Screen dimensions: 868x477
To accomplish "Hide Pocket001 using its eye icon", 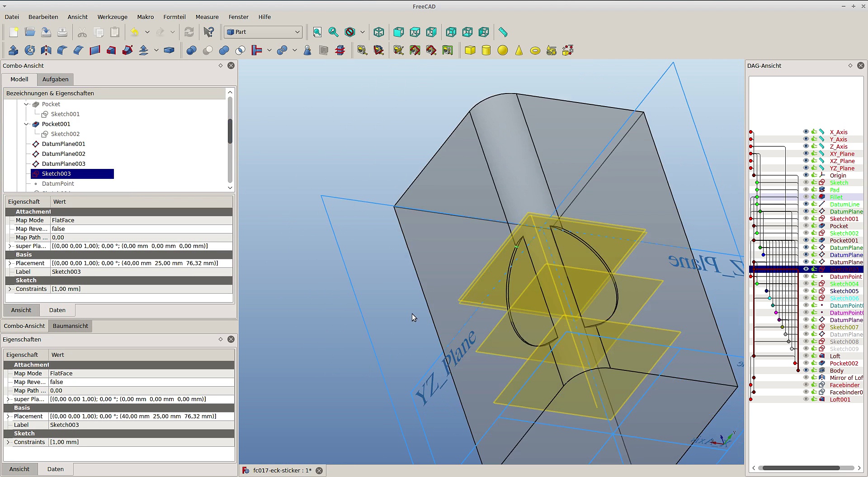I will point(806,240).
